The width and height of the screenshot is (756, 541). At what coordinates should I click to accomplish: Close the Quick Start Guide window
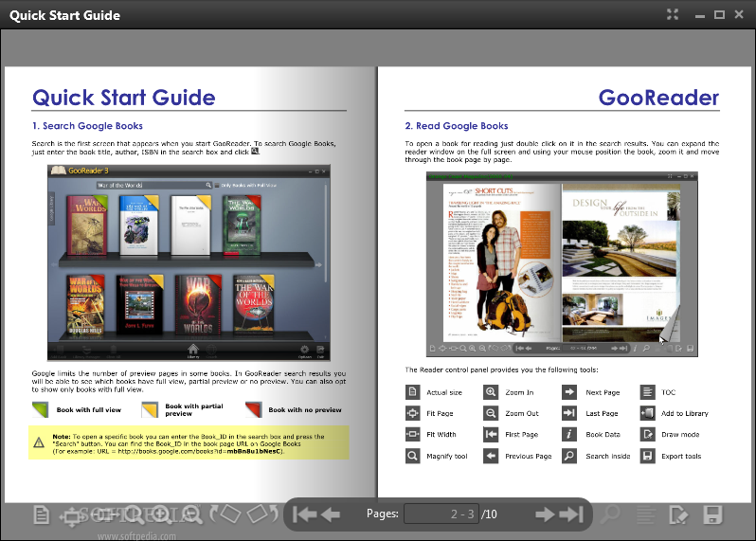tap(739, 14)
